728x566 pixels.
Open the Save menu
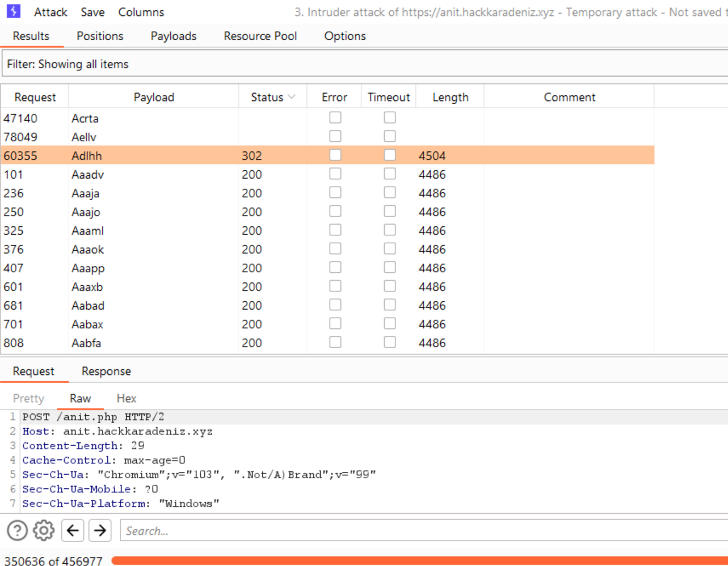click(92, 12)
